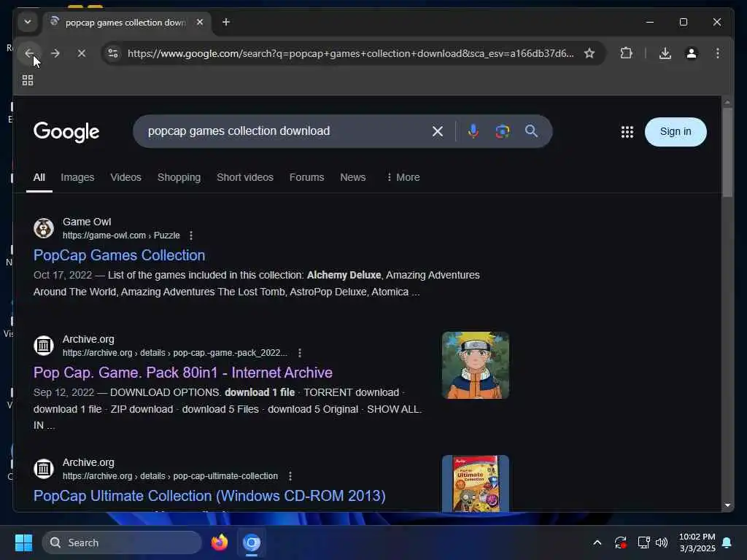The height and width of the screenshot is (560, 747).
Task: Open Game Owl result options menu
Action: [x=191, y=236]
